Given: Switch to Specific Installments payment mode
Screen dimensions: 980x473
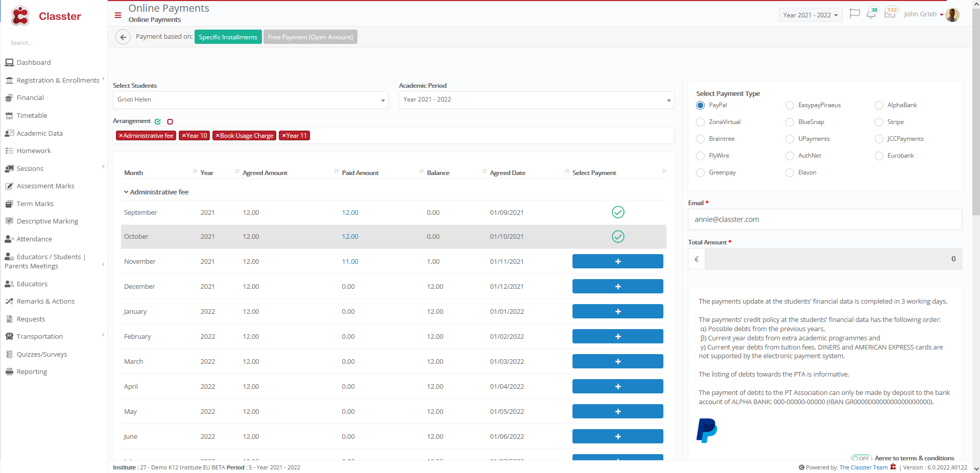Looking at the screenshot, I should tap(228, 37).
